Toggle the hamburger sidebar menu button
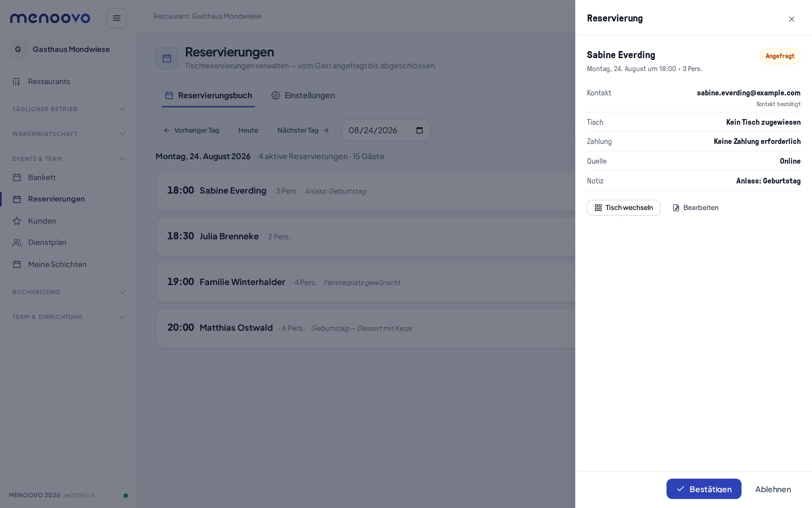The height and width of the screenshot is (508, 812). [116, 18]
